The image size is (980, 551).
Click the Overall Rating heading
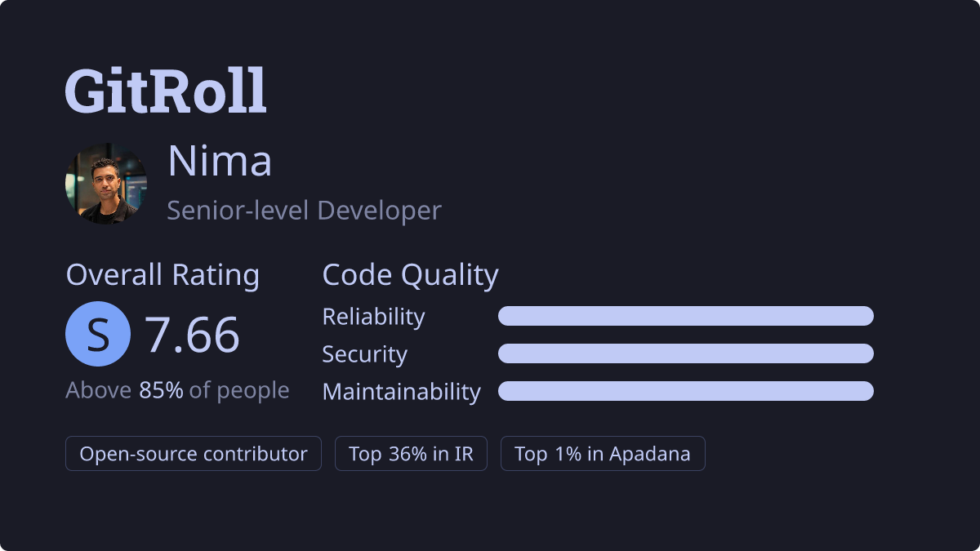(163, 275)
